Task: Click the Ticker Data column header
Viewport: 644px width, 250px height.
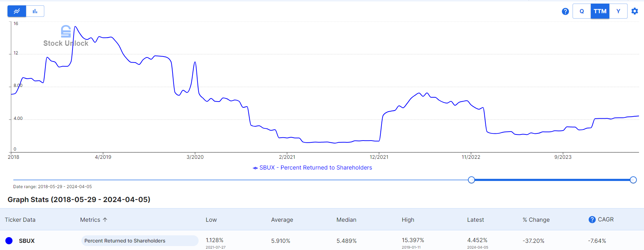Action: coord(20,220)
